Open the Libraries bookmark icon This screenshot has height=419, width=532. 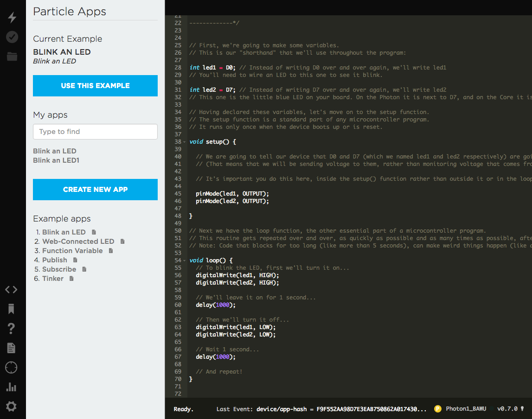[x=11, y=309]
